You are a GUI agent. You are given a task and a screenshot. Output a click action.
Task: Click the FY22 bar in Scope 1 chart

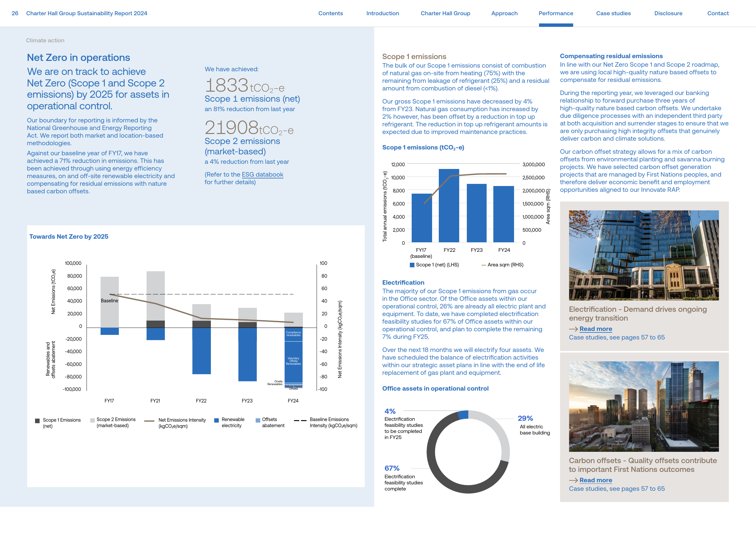tap(449, 206)
